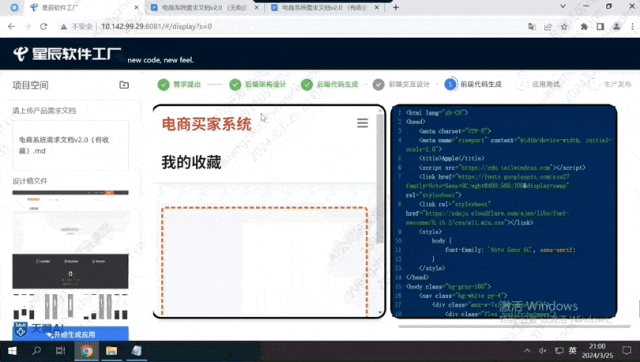Click the 请上传产品需求文档 label

coord(44,111)
